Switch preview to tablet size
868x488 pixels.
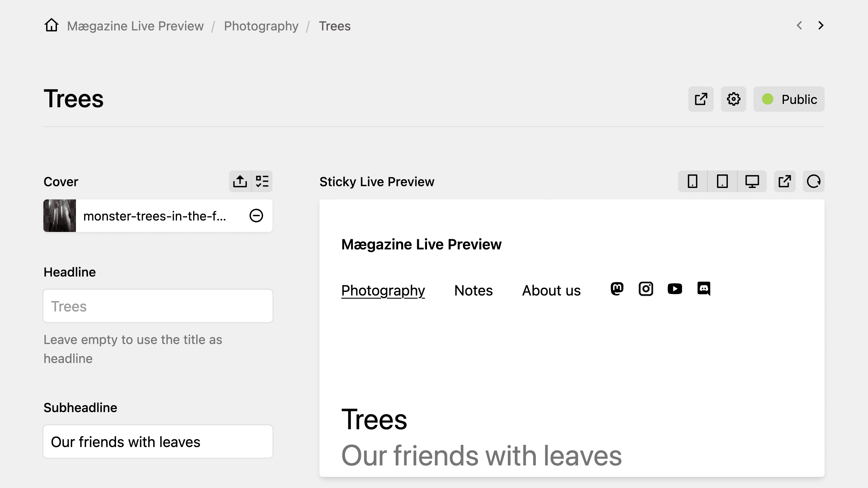tap(722, 181)
